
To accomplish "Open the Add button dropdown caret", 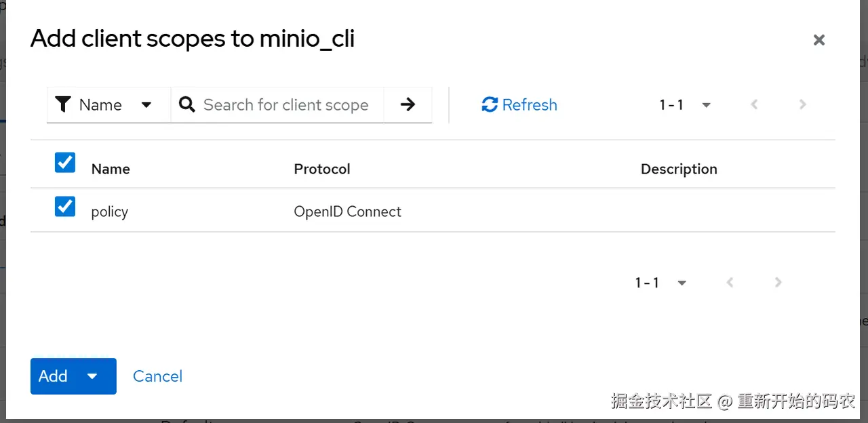I will pos(93,376).
